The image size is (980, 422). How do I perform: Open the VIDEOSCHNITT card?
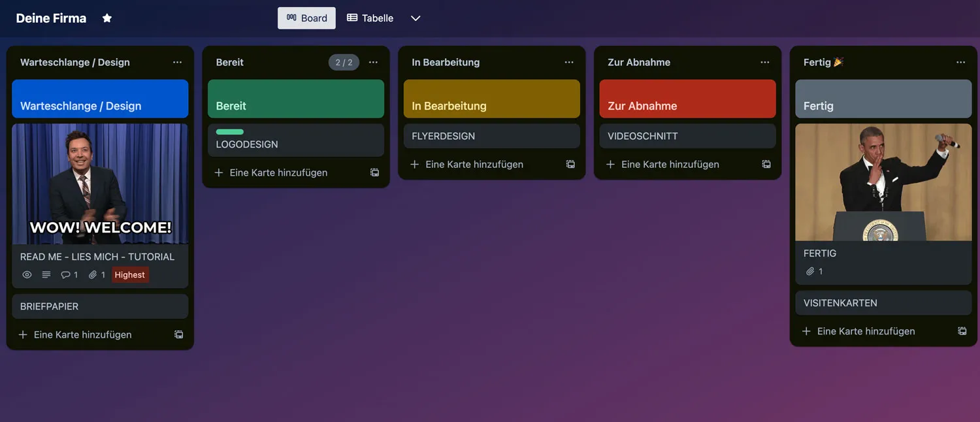coord(687,136)
